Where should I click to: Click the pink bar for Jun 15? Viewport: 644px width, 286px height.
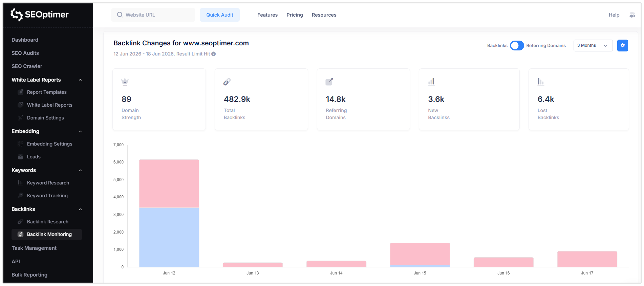pos(420,254)
